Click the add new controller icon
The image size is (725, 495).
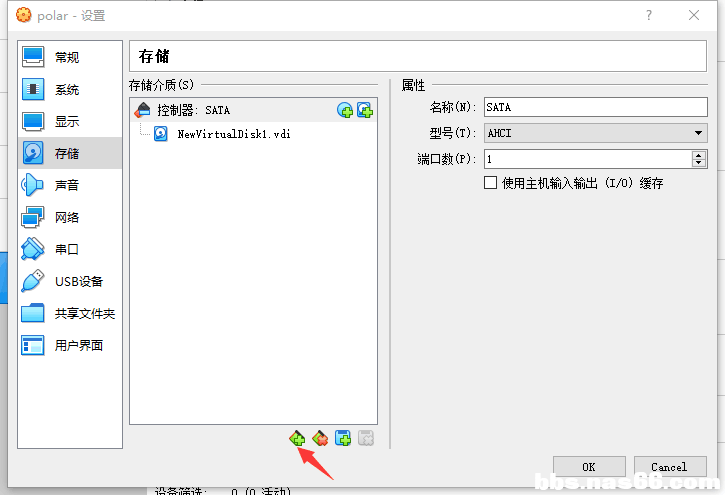pyautogui.click(x=297, y=438)
